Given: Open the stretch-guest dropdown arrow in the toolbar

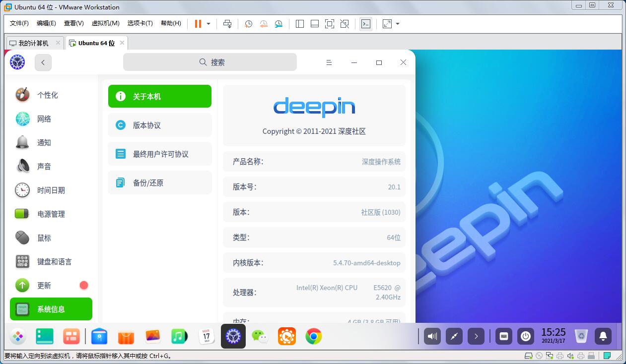Looking at the screenshot, I should pyautogui.click(x=398, y=24).
